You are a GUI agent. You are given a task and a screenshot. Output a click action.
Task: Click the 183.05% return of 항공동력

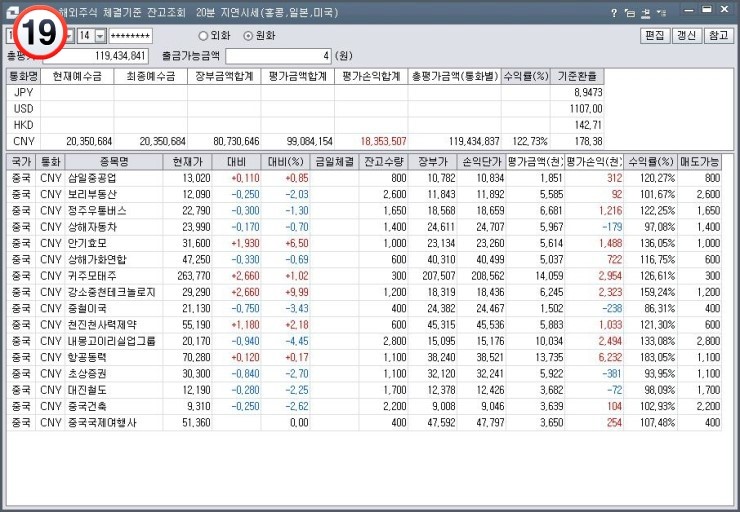[x=657, y=357]
